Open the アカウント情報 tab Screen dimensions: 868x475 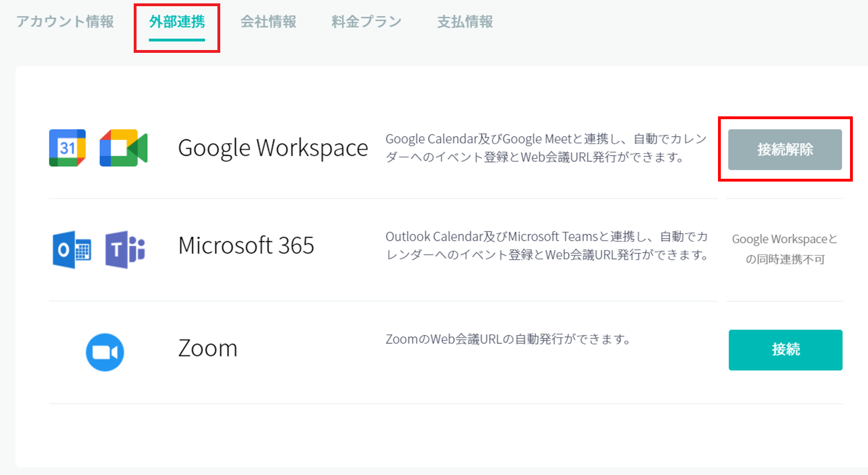[x=65, y=22]
